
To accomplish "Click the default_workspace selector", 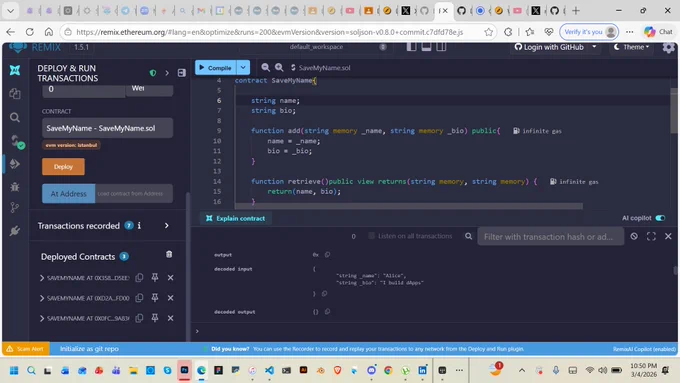I will coord(317,47).
